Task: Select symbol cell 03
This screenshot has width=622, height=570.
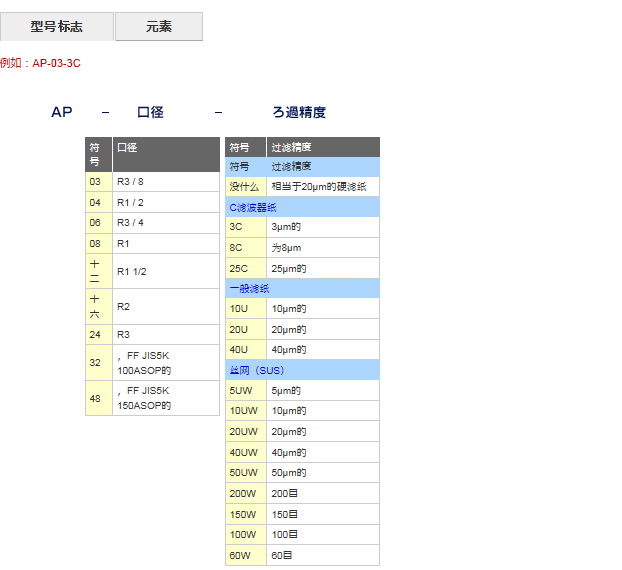Action: [x=99, y=182]
